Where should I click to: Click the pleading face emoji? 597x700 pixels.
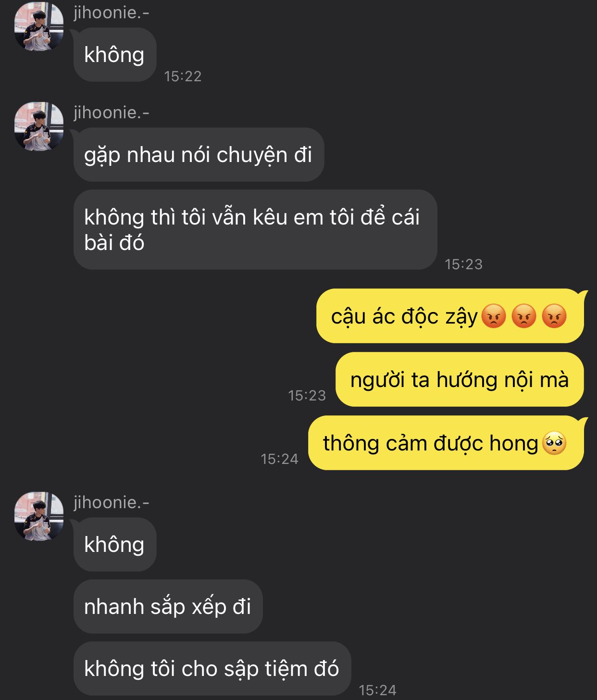pyautogui.click(x=554, y=443)
